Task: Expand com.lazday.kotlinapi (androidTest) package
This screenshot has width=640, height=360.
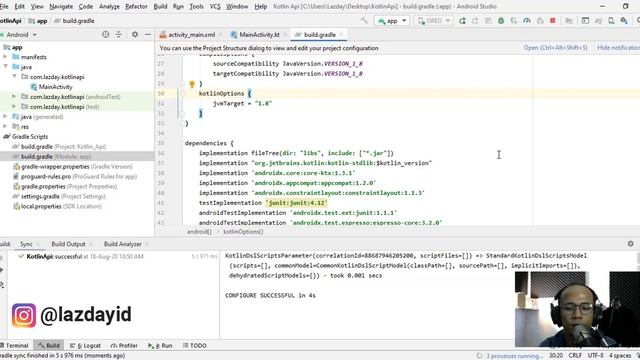Action: [x=14, y=97]
